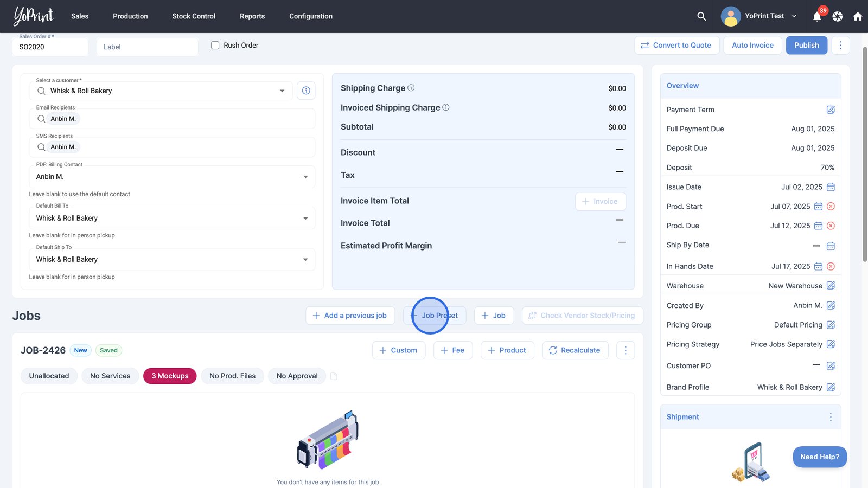Expand the Default Ship To dropdown
This screenshot has height=488, width=868.
(x=305, y=260)
